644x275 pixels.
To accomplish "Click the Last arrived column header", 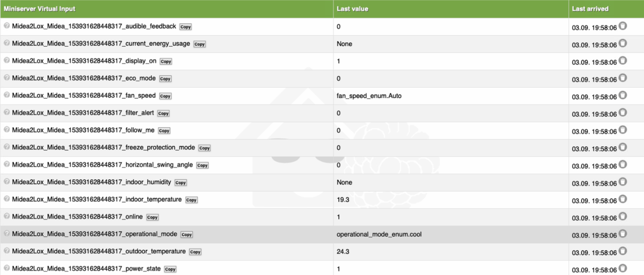I will [x=590, y=9].
